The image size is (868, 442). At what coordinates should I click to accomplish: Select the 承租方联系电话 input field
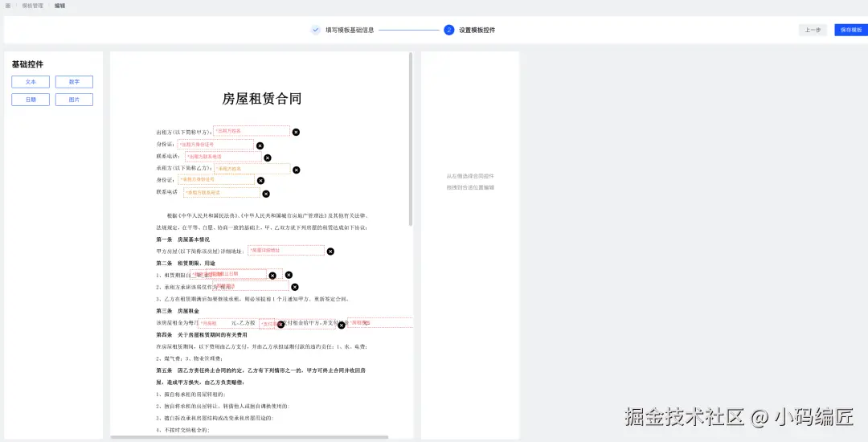pyautogui.click(x=222, y=193)
